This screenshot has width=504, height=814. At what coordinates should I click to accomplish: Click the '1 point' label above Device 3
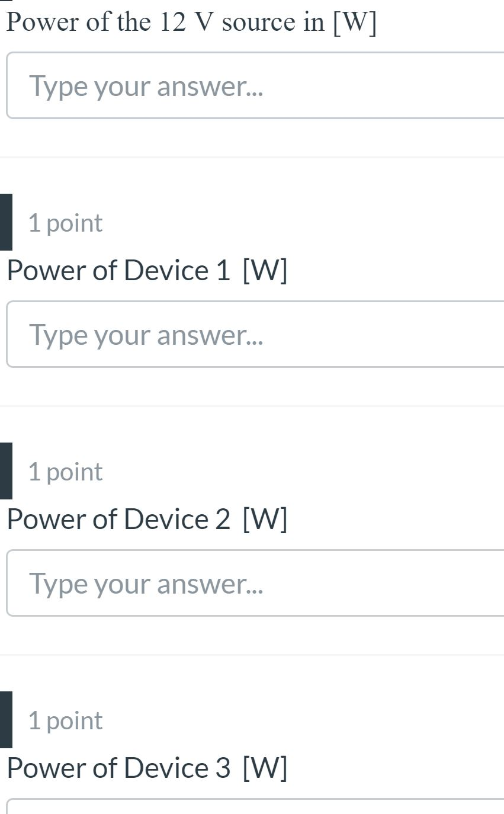pos(65,720)
